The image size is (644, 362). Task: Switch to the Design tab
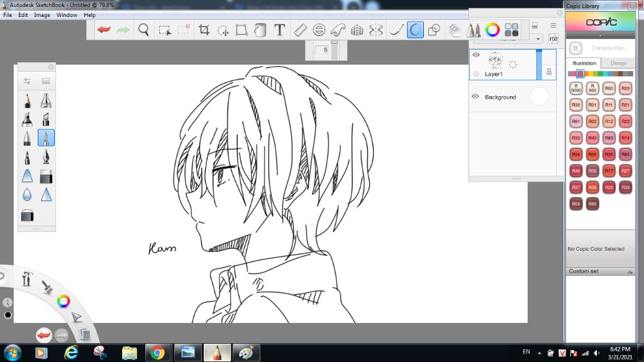coord(618,63)
